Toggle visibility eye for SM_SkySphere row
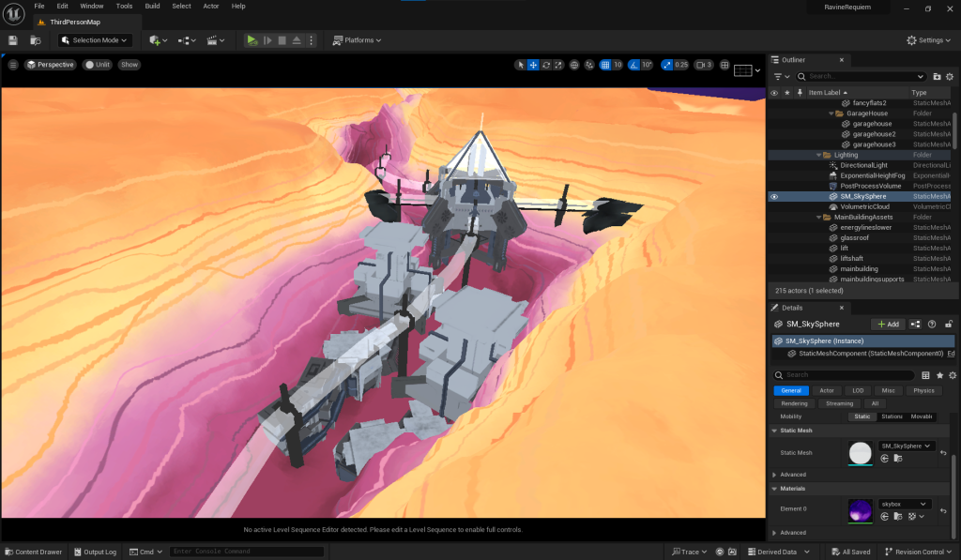The width and height of the screenshot is (961, 560). click(x=774, y=197)
